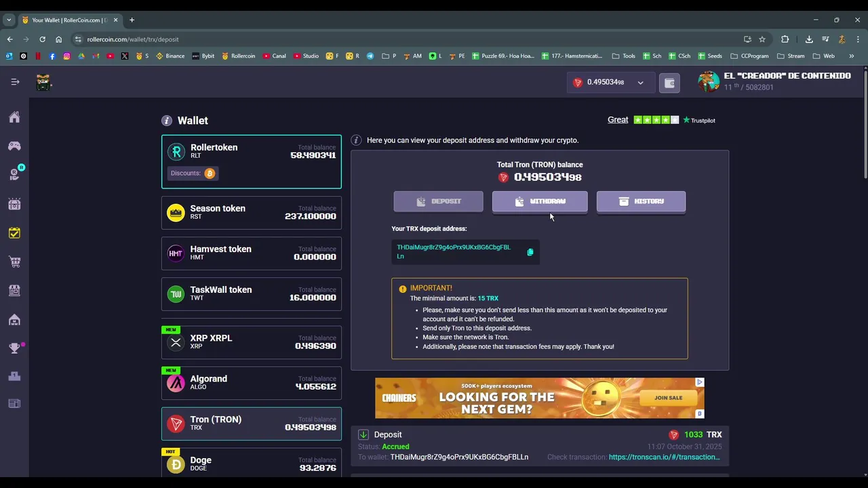The image size is (868, 488).
Task: Open the storage chest icon in the sidebar
Action: [x=14, y=204]
